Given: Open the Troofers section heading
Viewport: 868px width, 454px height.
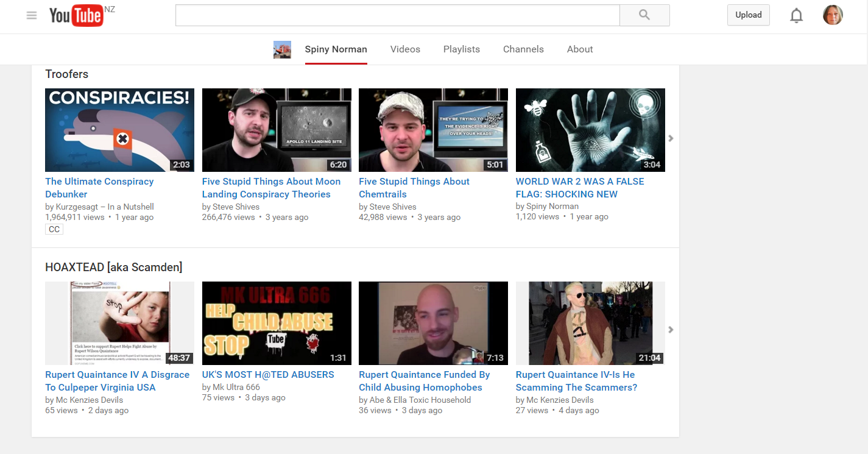Looking at the screenshot, I should click(67, 74).
